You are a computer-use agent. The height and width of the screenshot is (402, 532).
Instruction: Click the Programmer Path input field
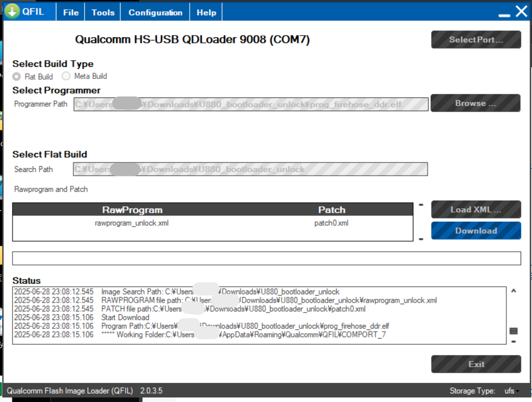[x=251, y=104]
